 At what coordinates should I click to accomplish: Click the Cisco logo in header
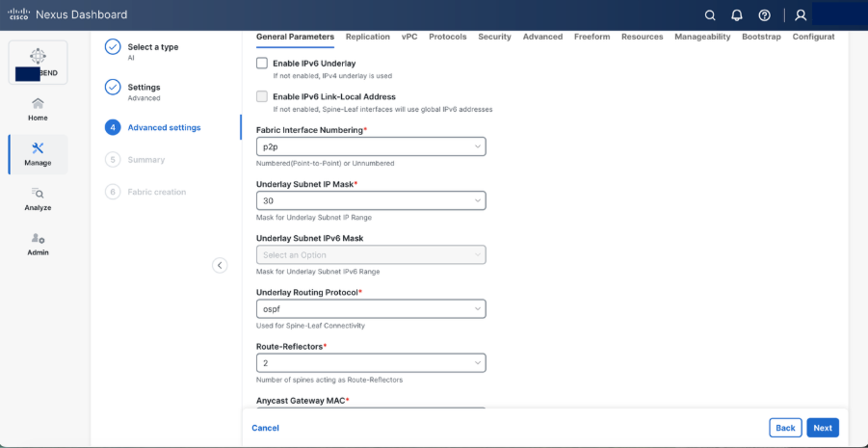[x=18, y=15]
